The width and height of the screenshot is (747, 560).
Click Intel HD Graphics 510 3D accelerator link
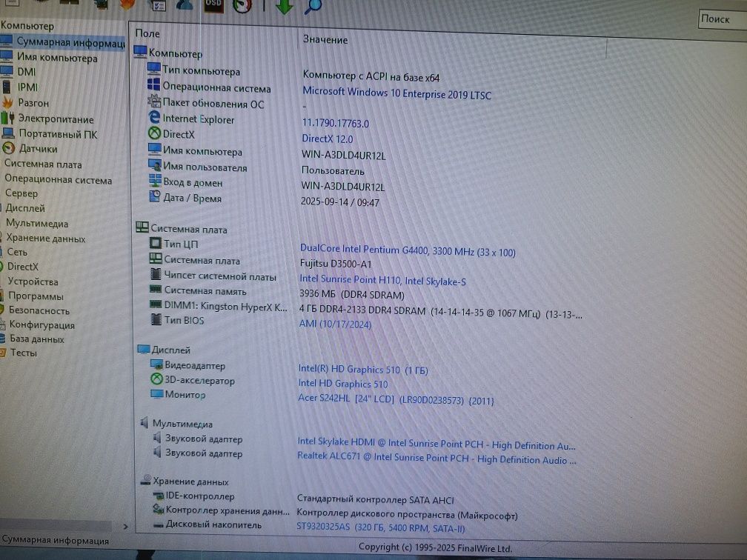click(343, 384)
